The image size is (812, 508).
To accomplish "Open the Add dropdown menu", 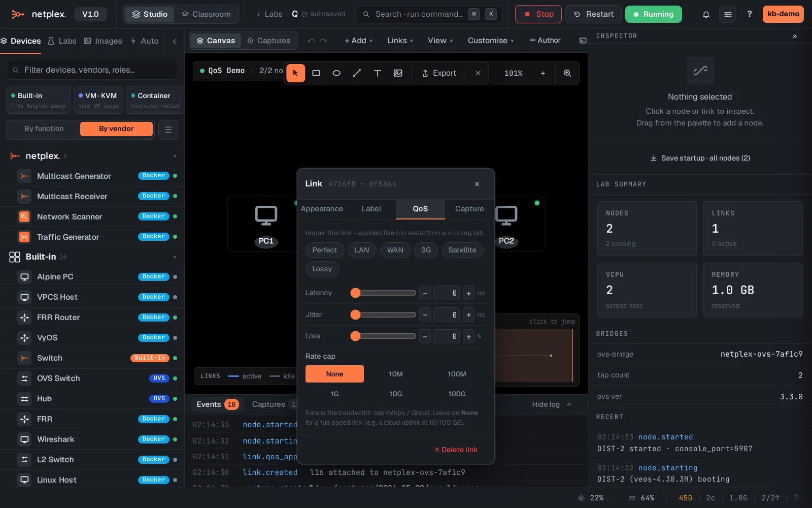I will 358,41.
